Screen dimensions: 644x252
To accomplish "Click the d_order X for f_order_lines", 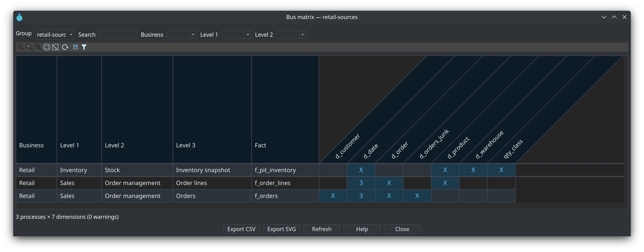I will click(389, 183).
